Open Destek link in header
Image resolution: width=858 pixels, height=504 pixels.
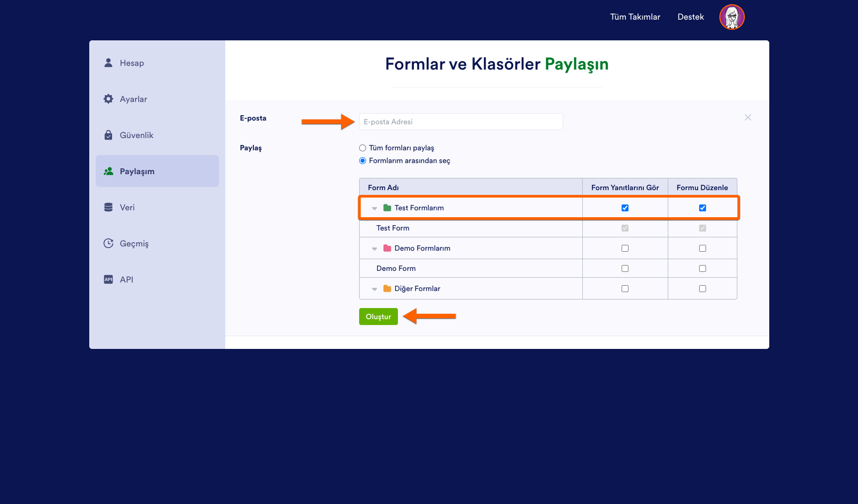(x=691, y=17)
